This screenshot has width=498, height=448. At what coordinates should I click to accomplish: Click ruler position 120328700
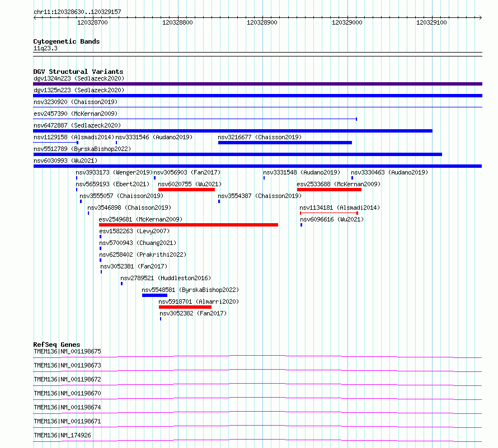(92, 22)
